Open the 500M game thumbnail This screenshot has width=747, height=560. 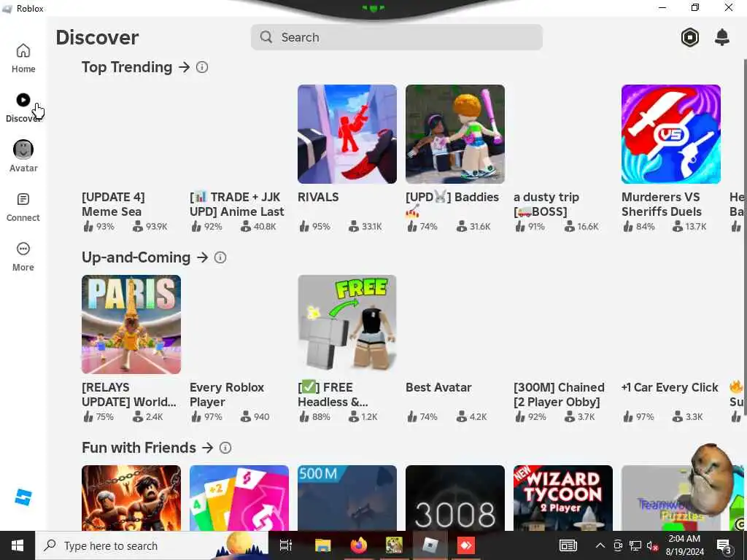pos(347,497)
